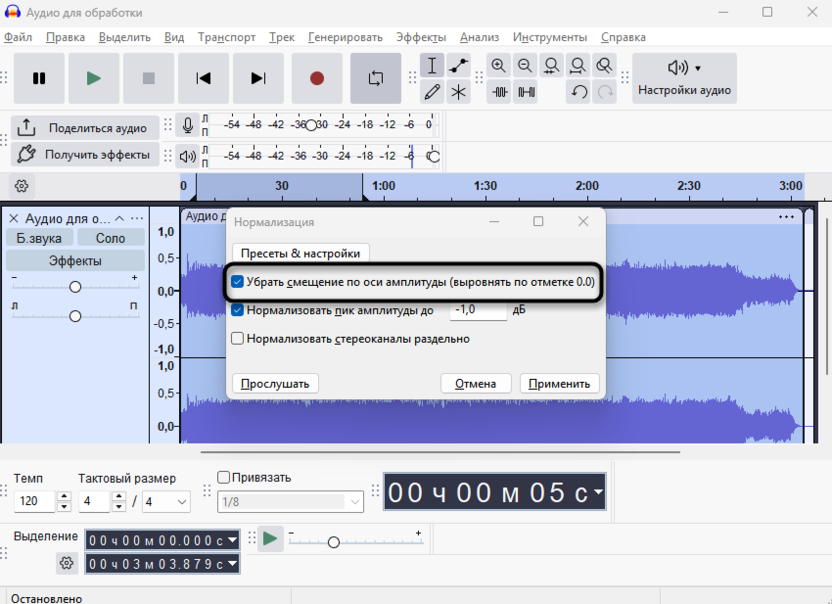Open the Эффекты menu
Screen dimensions: 832x604
coord(420,37)
